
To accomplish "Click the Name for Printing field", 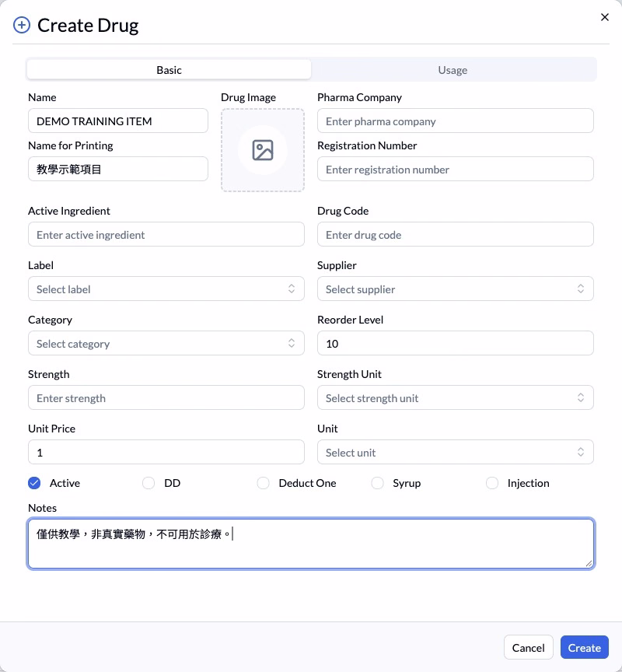I will tap(118, 169).
